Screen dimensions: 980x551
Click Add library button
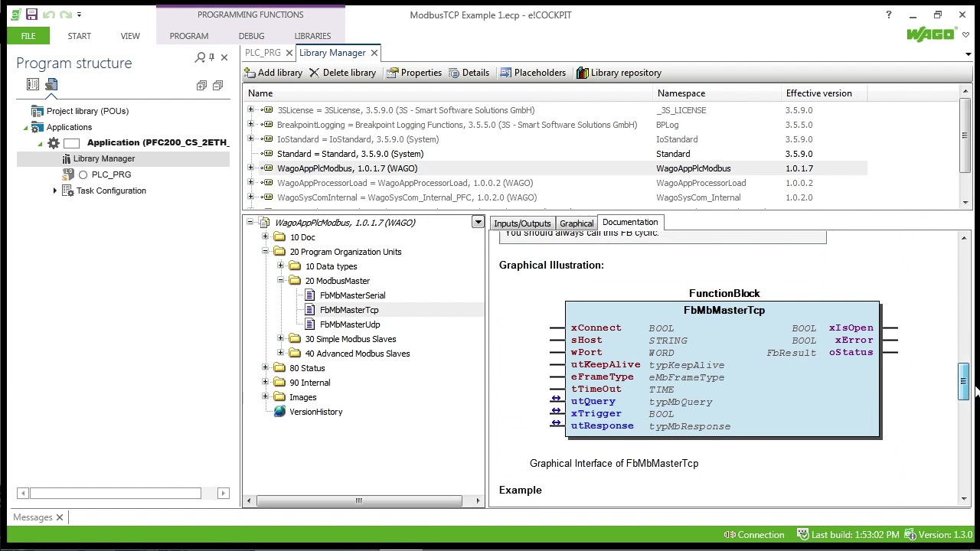click(273, 73)
